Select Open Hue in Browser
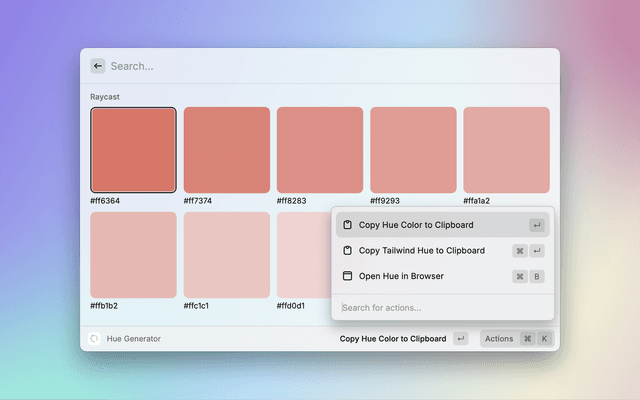 pos(401,276)
